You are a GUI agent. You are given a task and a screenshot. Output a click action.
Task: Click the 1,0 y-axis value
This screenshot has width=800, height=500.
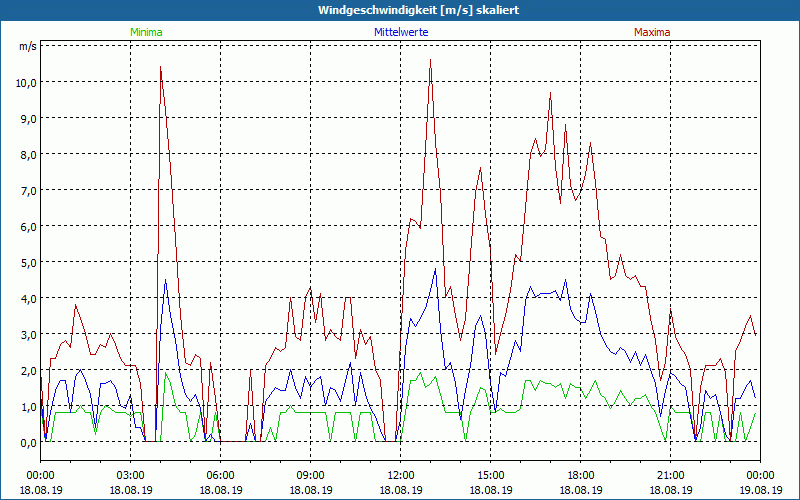[x=29, y=407]
